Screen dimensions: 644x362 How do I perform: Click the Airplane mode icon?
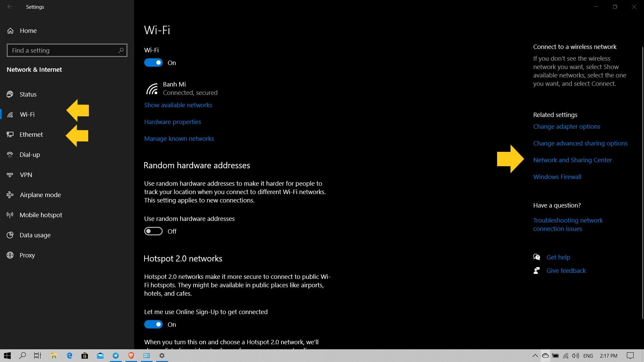coord(10,195)
